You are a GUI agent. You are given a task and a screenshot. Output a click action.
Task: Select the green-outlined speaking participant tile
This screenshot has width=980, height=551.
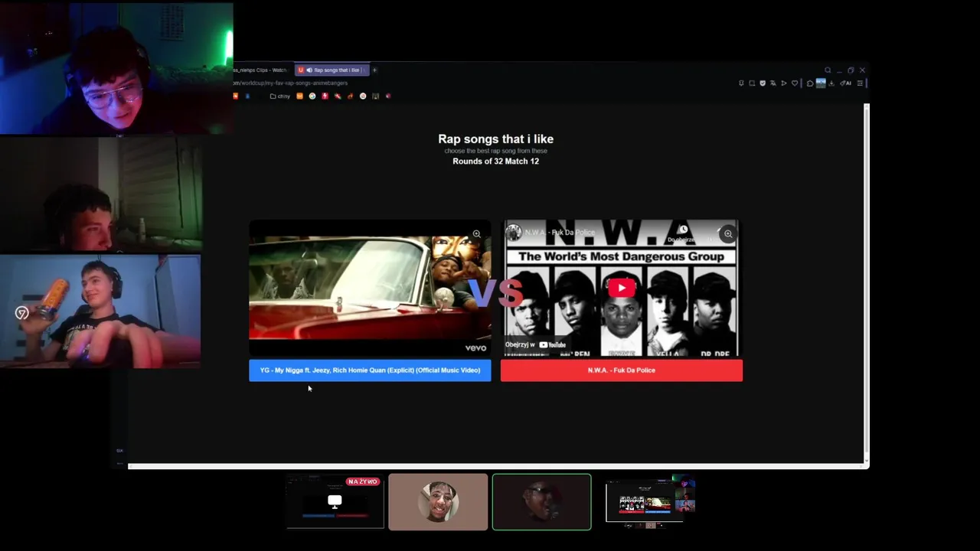542,502
